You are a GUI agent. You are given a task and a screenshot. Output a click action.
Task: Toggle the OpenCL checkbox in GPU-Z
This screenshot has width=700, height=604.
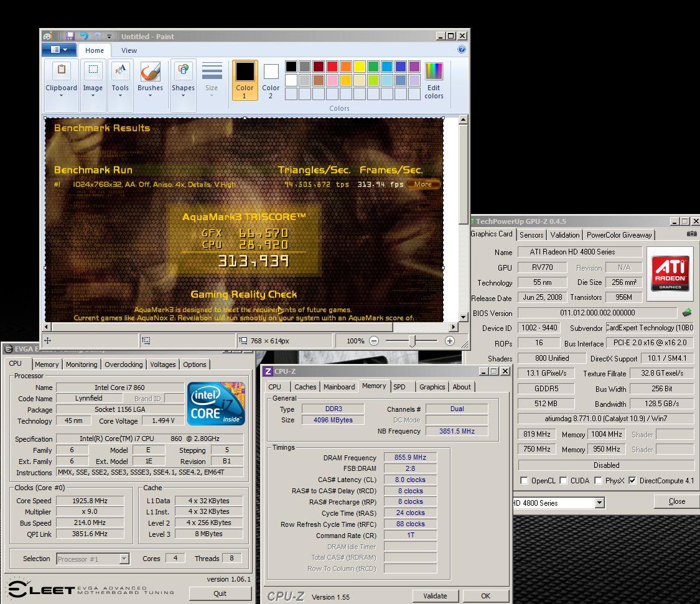pos(524,481)
